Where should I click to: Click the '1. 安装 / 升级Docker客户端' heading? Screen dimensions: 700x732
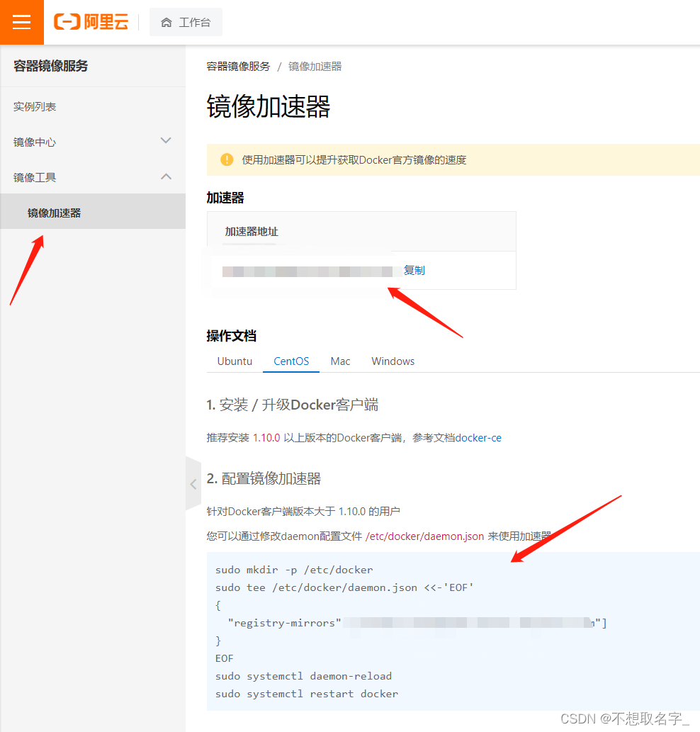click(293, 405)
